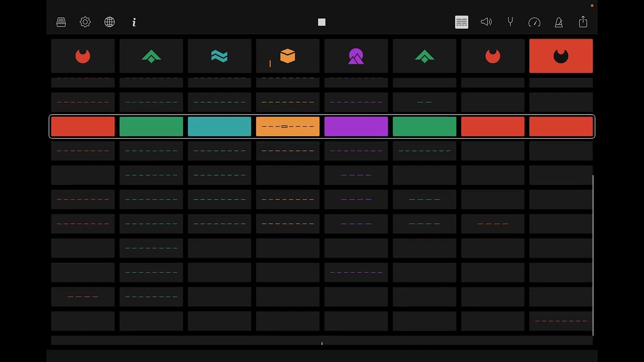Open the settings gear

85,22
